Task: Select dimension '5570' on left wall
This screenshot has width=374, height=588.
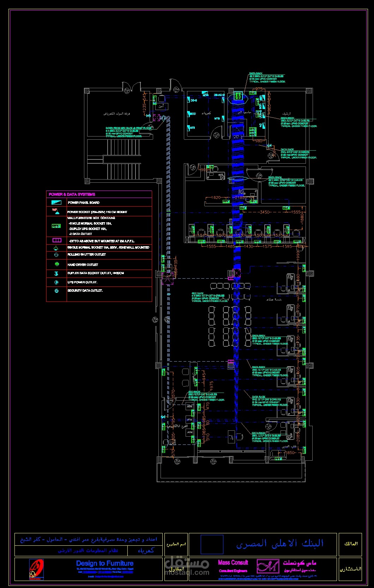Action: coord(173,395)
